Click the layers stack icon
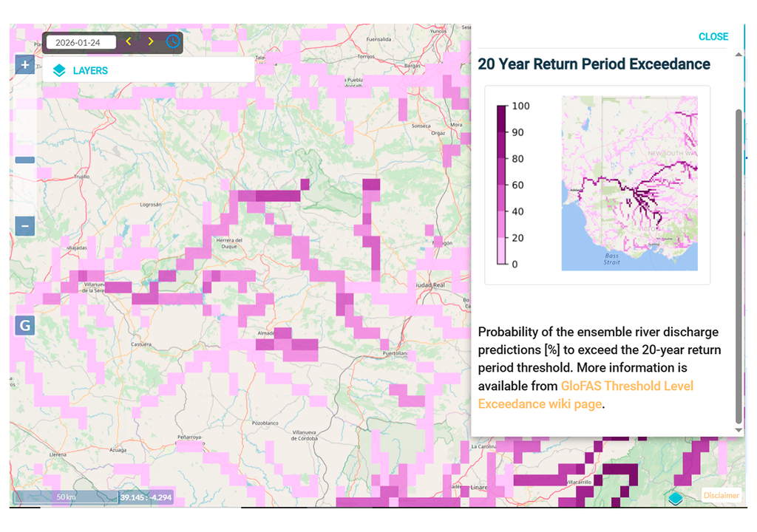Screen dimensions: 757x532 click(59, 71)
